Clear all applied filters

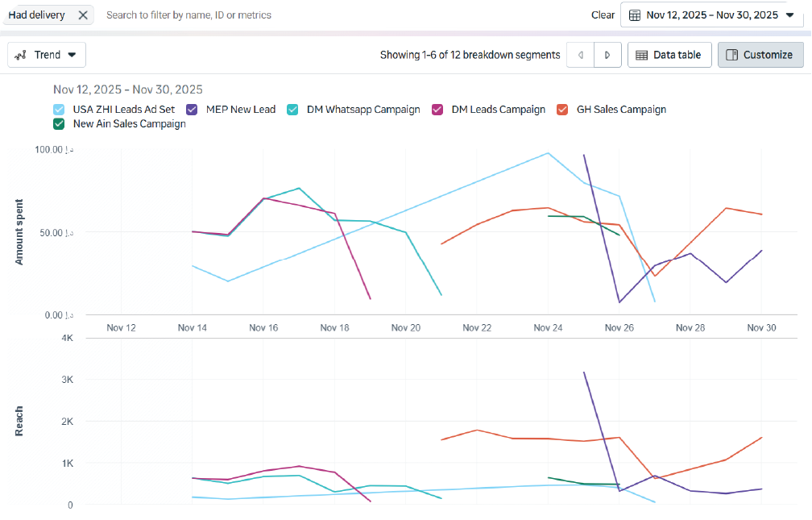(603, 15)
